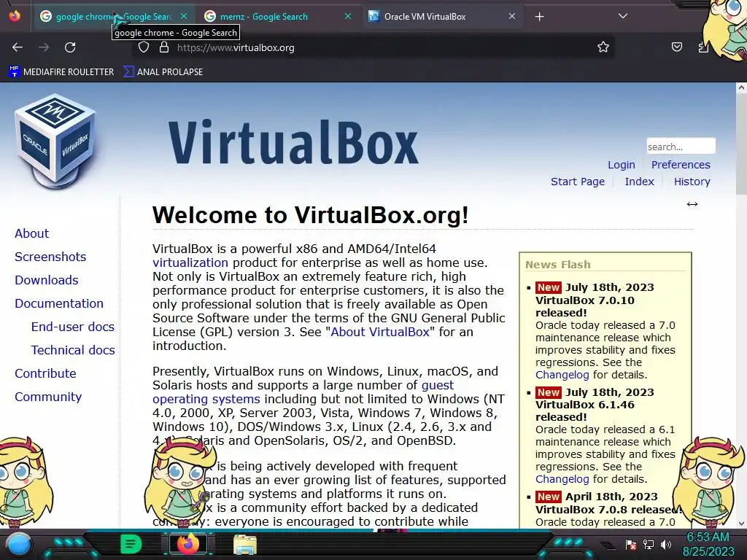Click the page scrollbar down arrow
Image resolution: width=747 pixels, height=560 pixels.
[x=741, y=523]
